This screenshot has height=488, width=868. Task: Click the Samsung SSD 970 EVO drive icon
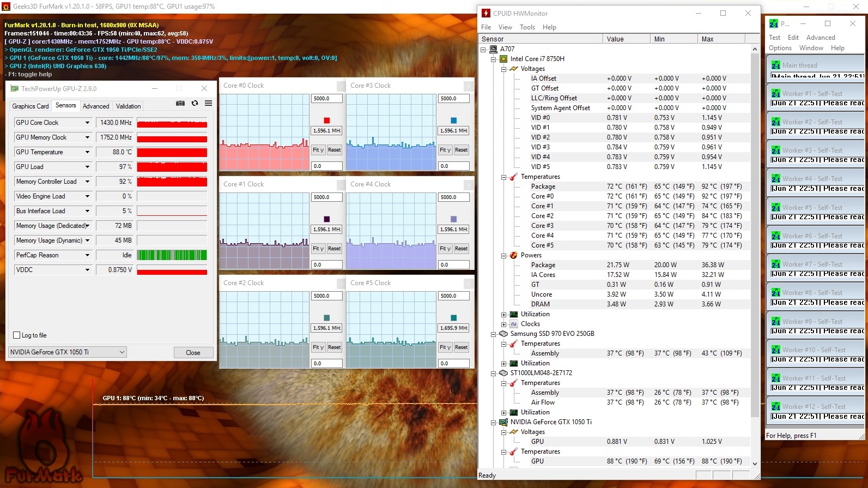(x=503, y=334)
